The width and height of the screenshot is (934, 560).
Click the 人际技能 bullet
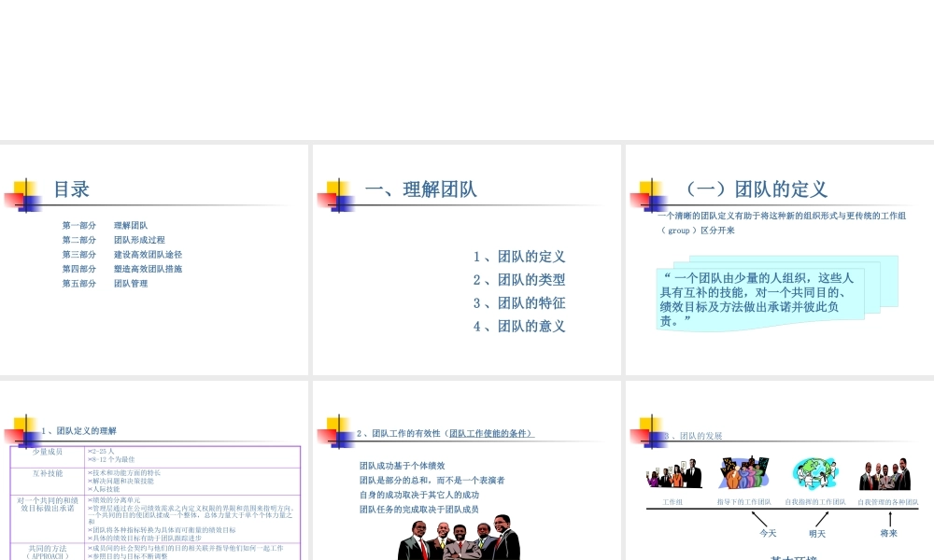tap(104, 489)
